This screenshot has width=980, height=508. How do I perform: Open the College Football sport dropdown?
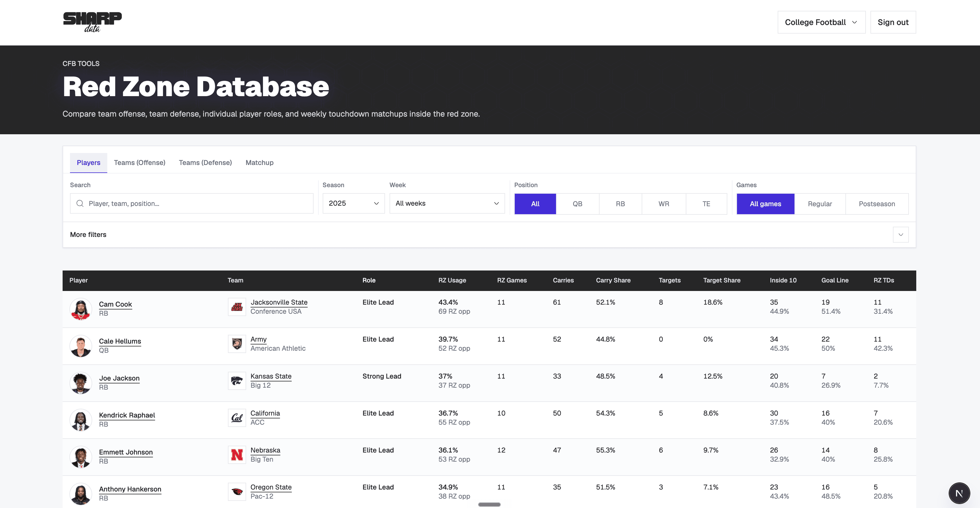(x=821, y=22)
